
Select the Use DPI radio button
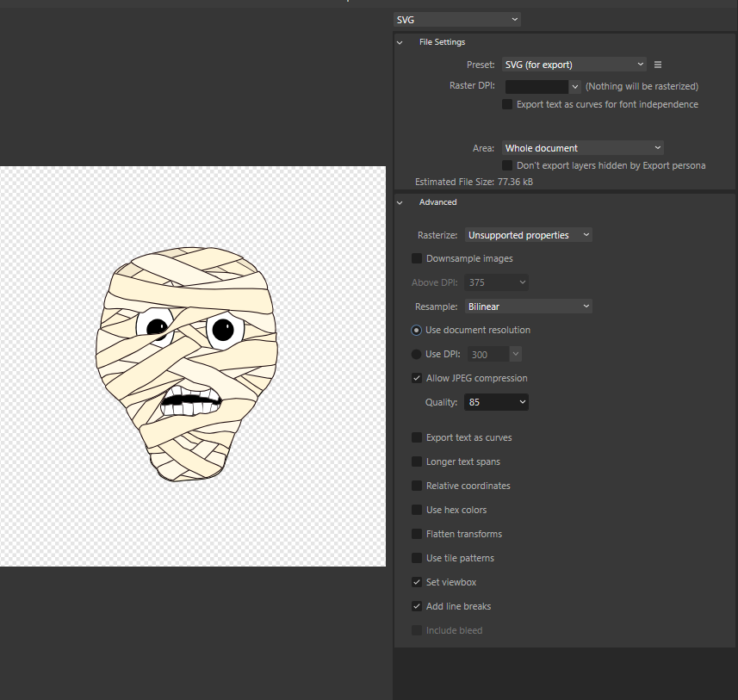[416, 354]
